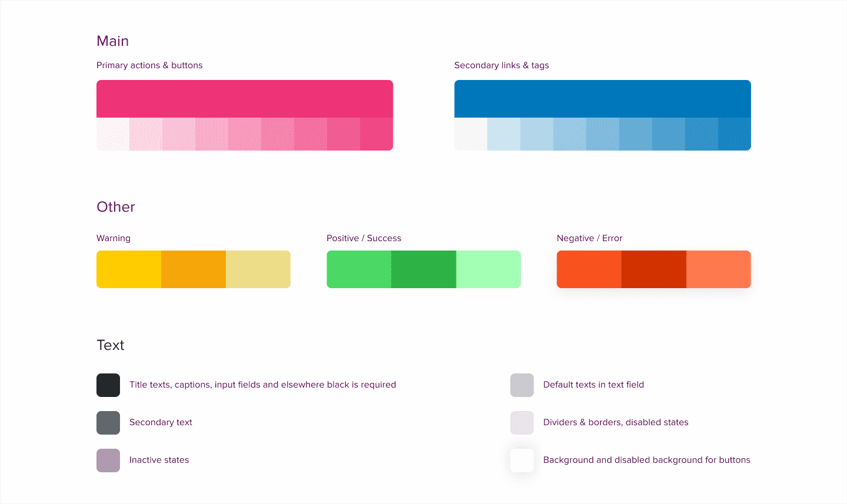Select the Dividers & borders color square
Viewport: 847px width, 504px height.
[522, 423]
